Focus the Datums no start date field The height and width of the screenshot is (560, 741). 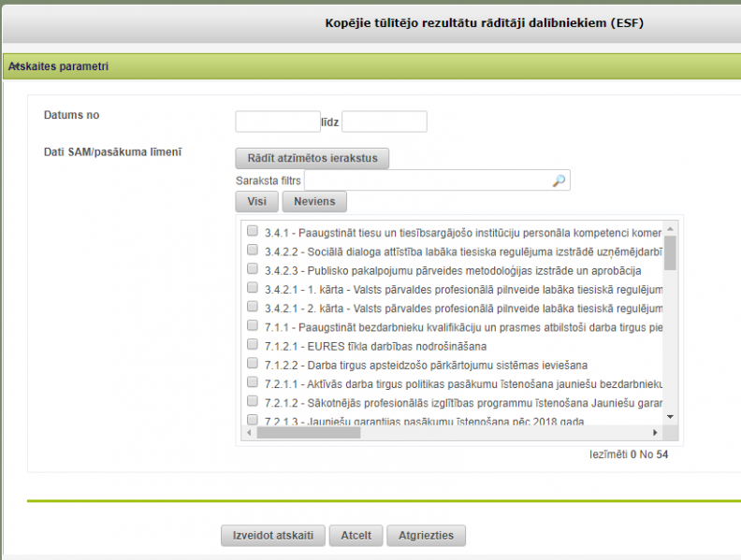(278, 122)
